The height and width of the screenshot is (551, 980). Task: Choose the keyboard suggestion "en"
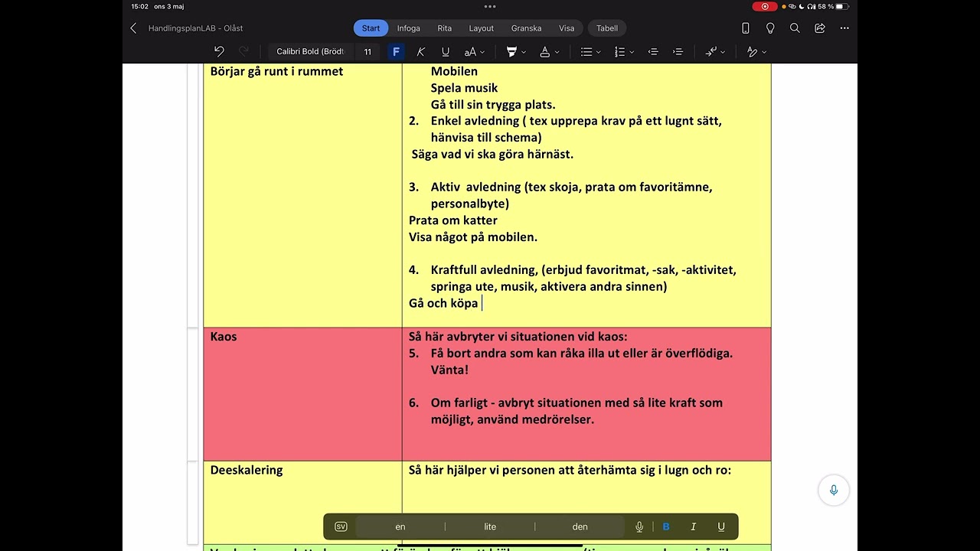400,527
